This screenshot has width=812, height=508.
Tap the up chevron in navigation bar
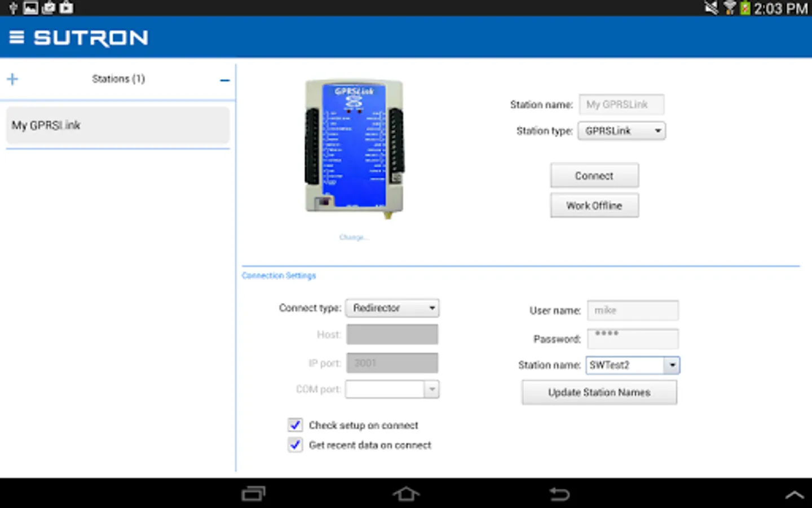[795, 494]
